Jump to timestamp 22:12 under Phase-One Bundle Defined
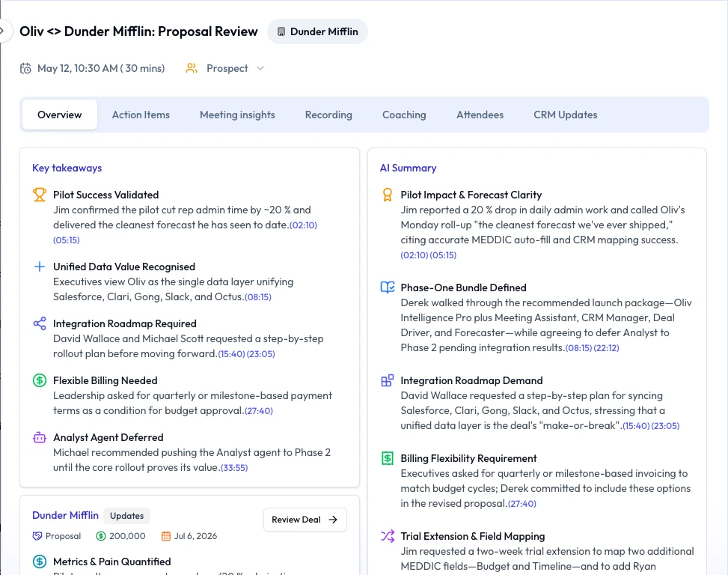 606,348
